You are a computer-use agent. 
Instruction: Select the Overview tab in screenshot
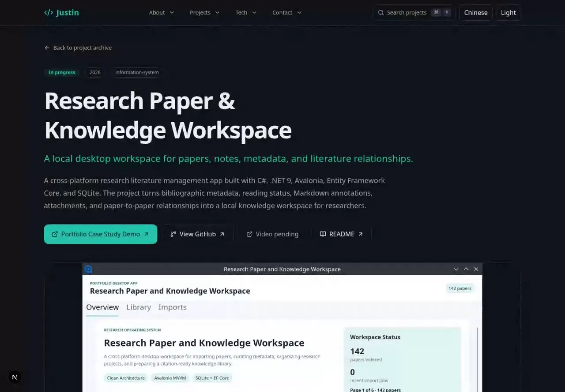coord(102,307)
